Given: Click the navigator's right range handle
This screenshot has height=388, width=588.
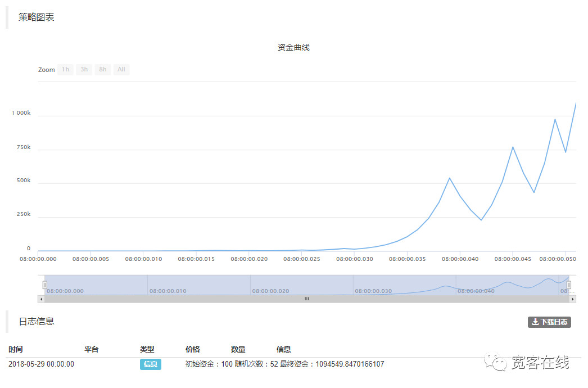Looking at the screenshot, I should (568, 285).
